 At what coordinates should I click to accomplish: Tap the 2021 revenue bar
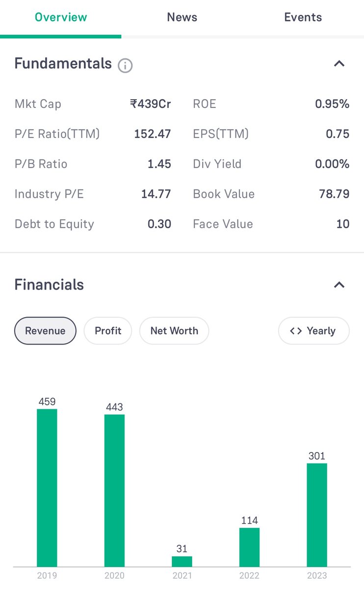coord(182,562)
